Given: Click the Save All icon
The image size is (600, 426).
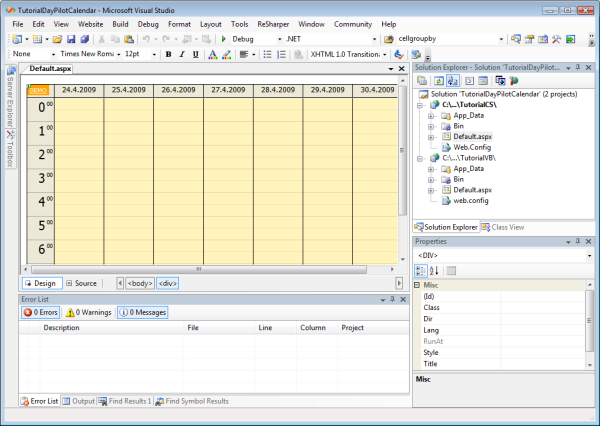Looking at the screenshot, I should point(85,39).
